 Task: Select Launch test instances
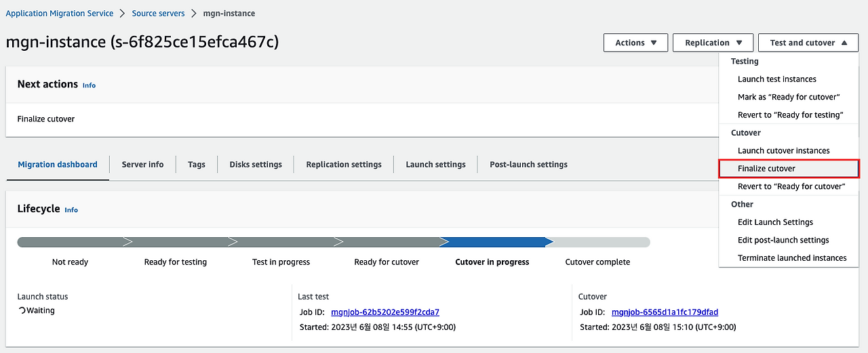click(x=777, y=79)
